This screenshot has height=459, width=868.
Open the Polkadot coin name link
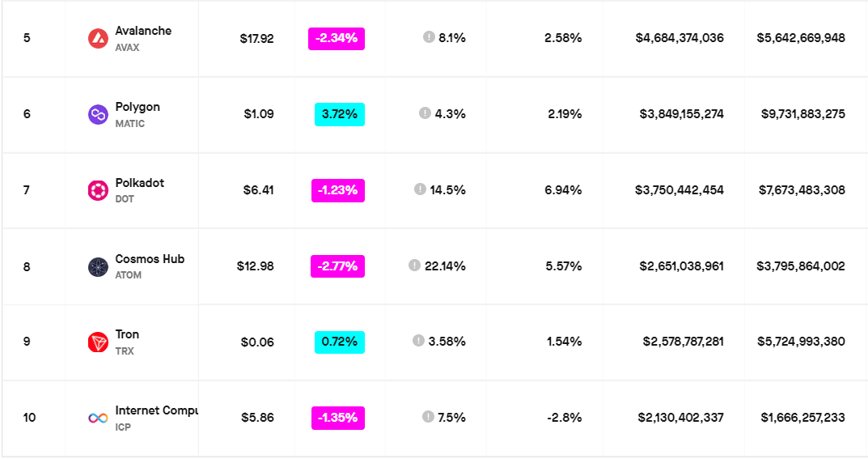click(x=139, y=183)
